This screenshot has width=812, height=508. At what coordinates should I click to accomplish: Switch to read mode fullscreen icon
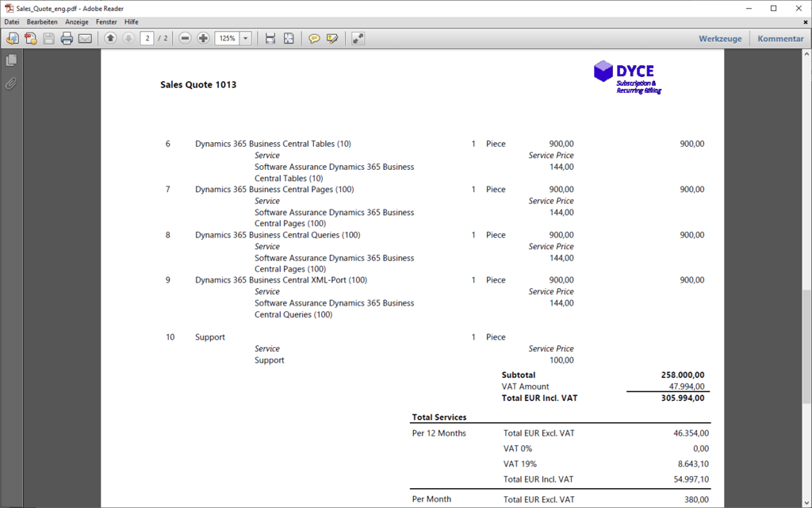pyautogui.click(x=358, y=38)
